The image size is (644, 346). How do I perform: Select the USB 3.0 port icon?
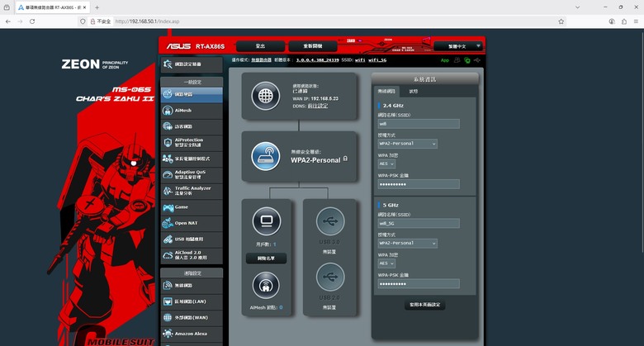coord(329,221)
